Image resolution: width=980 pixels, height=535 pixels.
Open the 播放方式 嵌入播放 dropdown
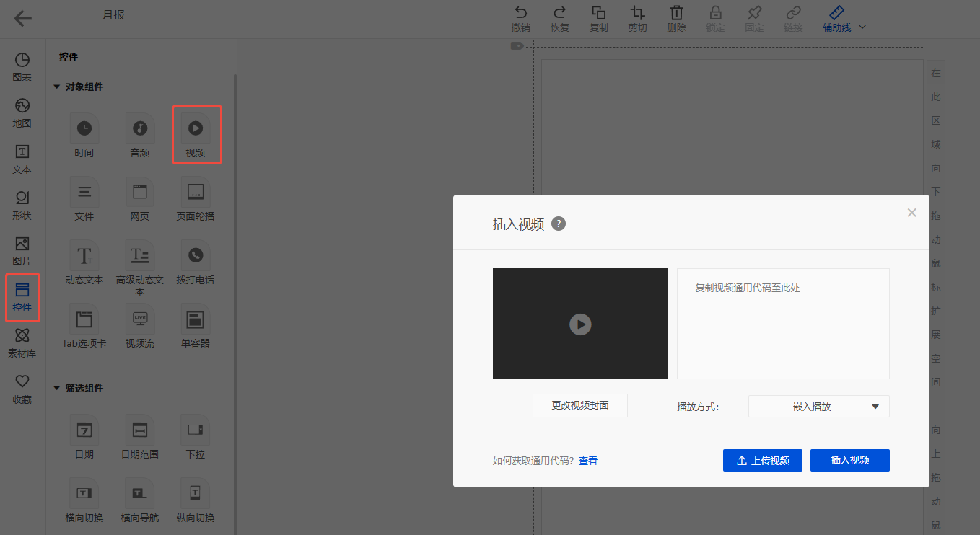pyautogui.click(x=818, y=407)
